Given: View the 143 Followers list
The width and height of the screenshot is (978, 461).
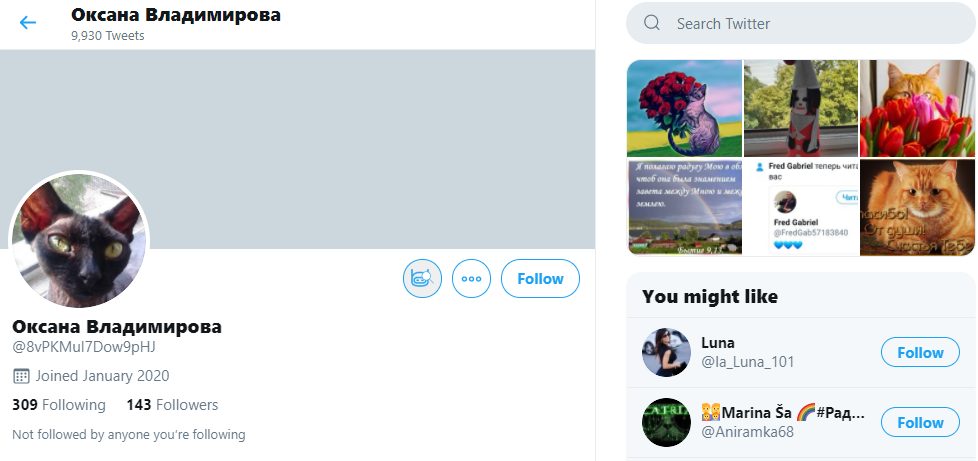Looking at the screenshot, I should (x=172, y=405).
